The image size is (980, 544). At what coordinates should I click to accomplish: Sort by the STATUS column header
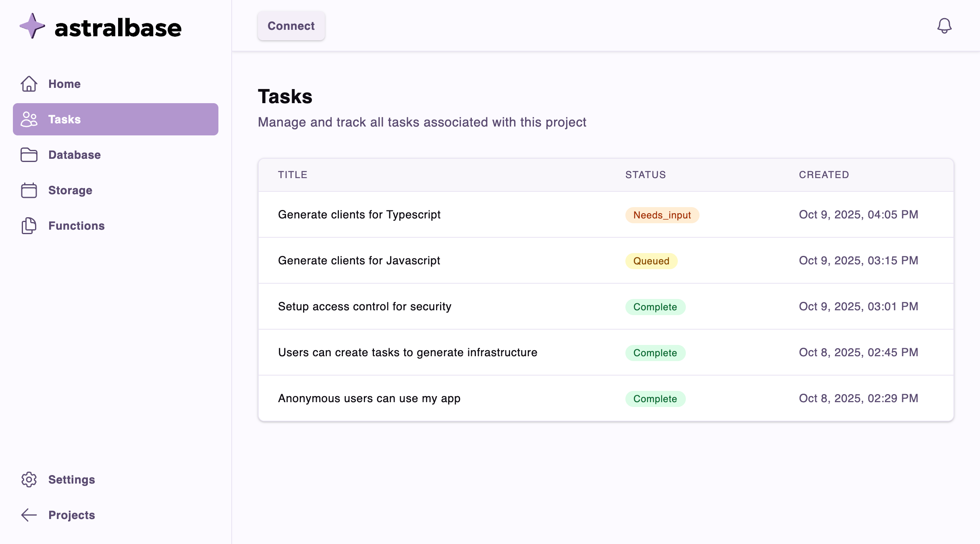(645, 174)
